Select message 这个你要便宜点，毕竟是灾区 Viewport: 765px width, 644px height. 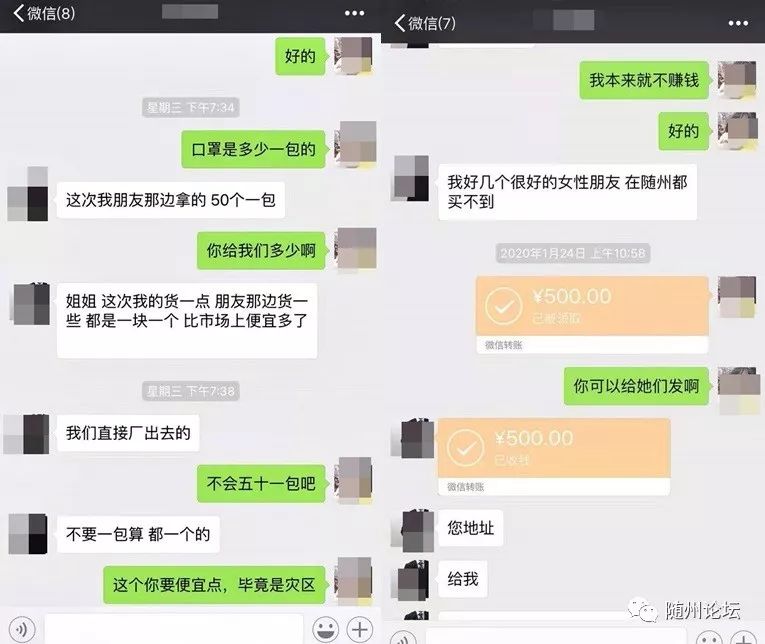pyautogui.click(x=214, y=584)
